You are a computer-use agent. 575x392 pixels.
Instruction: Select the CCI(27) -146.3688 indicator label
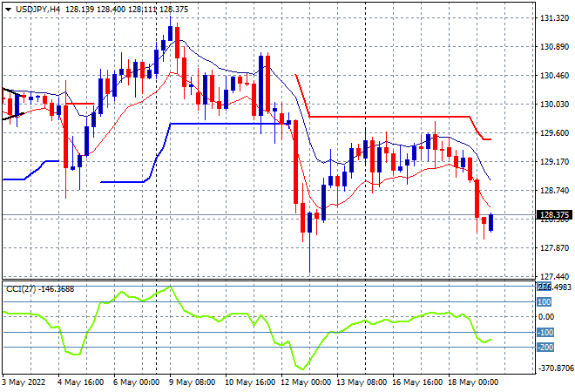40,289
